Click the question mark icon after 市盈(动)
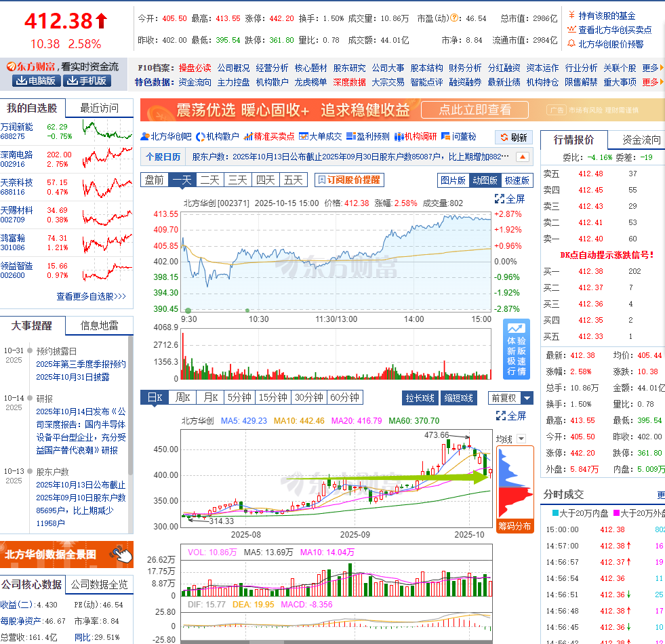The image size is (665, 644). point(454,18)
